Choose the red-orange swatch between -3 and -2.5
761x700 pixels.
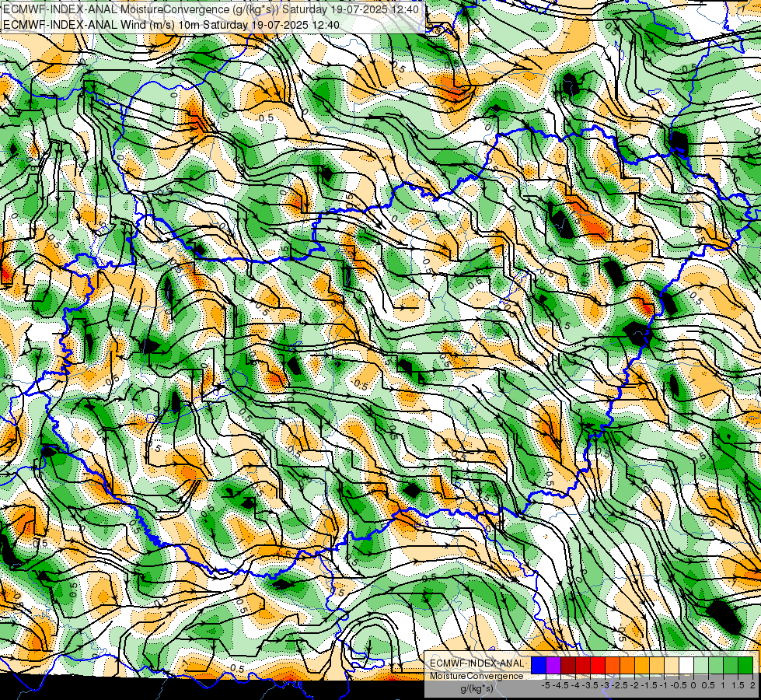tap(613, 665)
